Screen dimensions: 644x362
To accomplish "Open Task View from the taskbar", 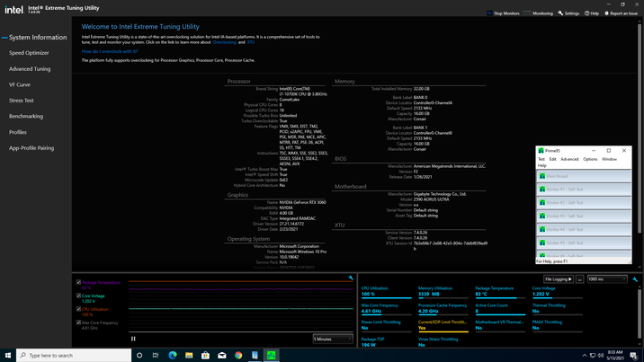I will 156,355.
